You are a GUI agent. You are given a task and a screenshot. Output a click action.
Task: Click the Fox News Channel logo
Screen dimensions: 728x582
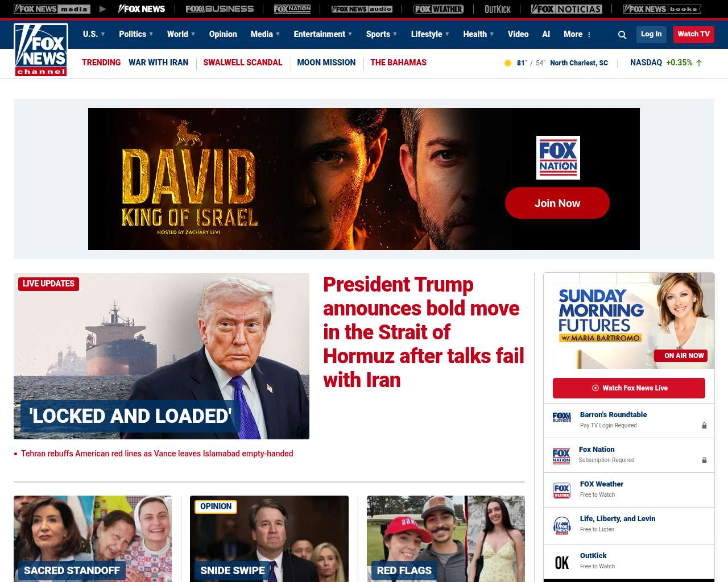click(x=41, y=50)
